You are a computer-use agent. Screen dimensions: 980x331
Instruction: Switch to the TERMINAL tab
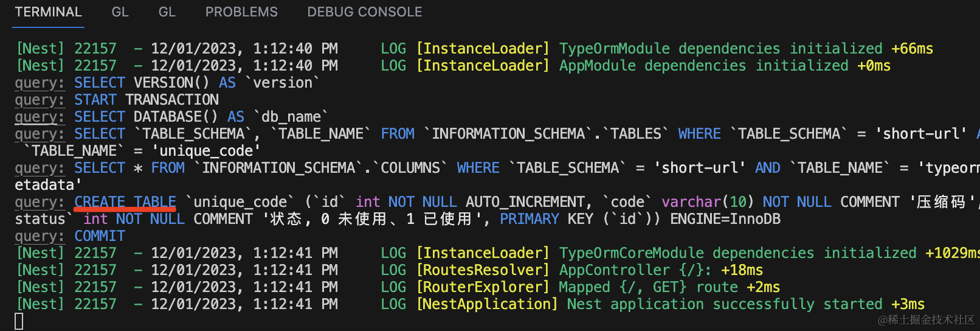point(48,12)
